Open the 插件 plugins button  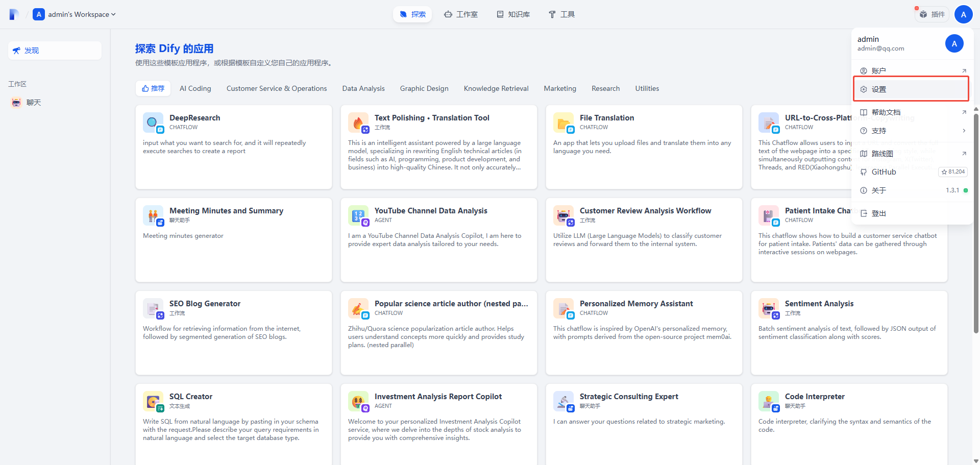click(x=932, y=14)
